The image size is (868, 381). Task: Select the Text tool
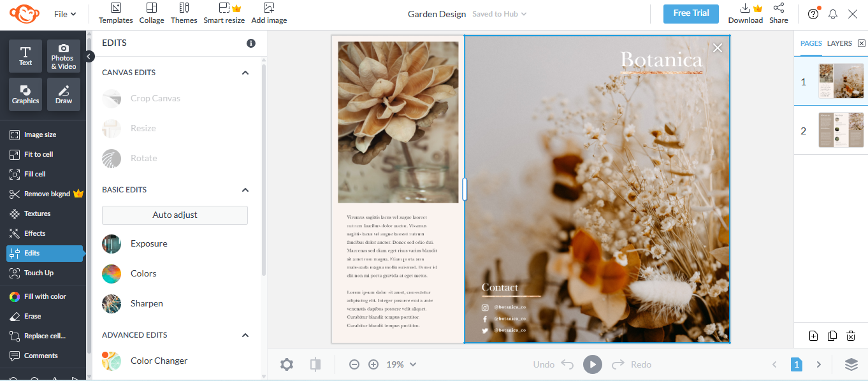(25, 56)
